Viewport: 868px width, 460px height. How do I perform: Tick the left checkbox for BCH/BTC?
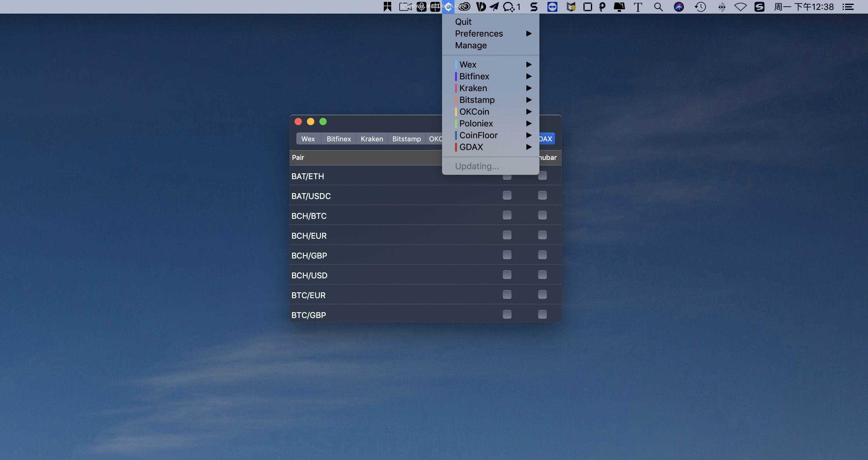(x=507, y=215)
